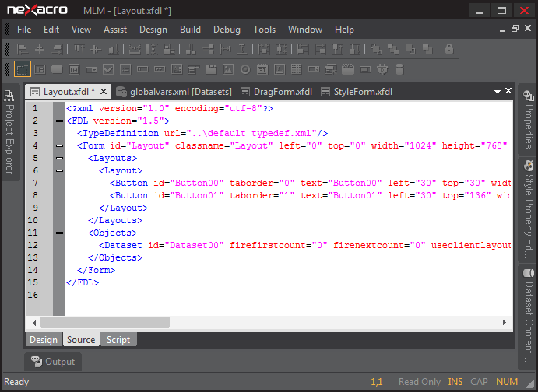538x392 pixels.
Task: Click the calendar component toolbar icon
Action: (x=262, y=69)
